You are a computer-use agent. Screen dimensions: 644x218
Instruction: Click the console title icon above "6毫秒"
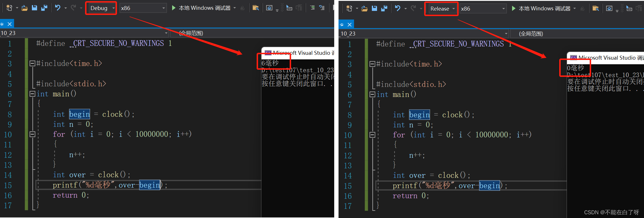click(268, 53)
